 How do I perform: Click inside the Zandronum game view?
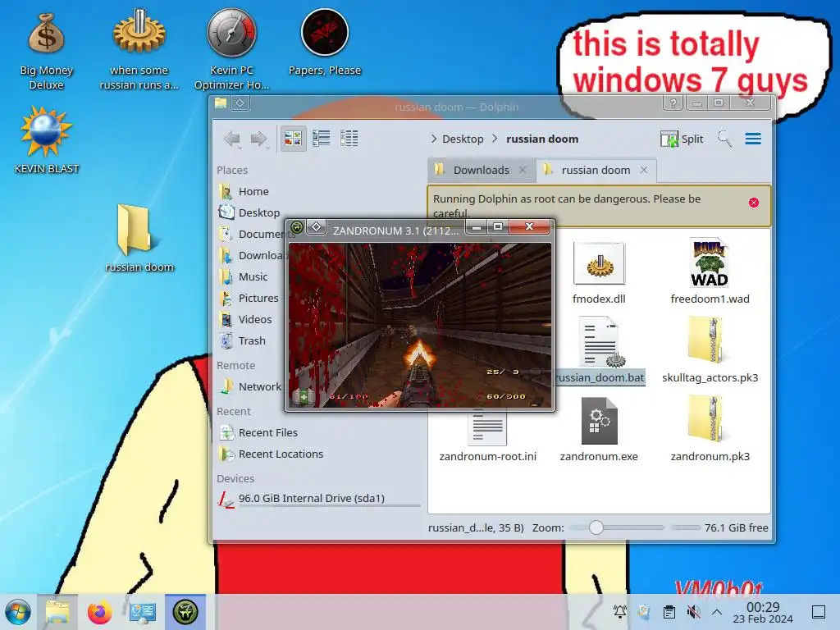click(420, 325)
